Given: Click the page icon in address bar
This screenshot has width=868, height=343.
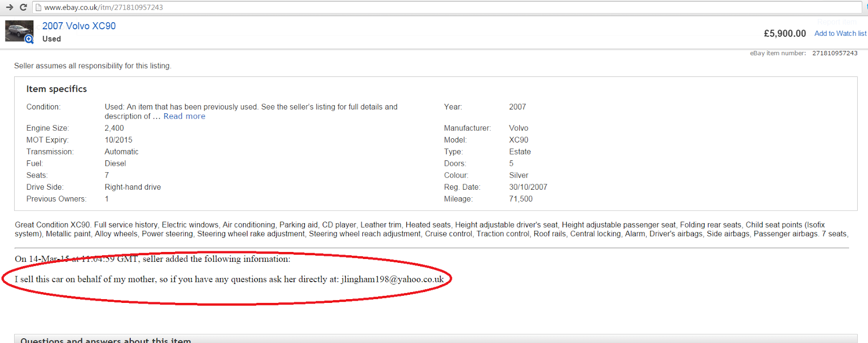Looking at the screenshot, I should tap(39, 8).
